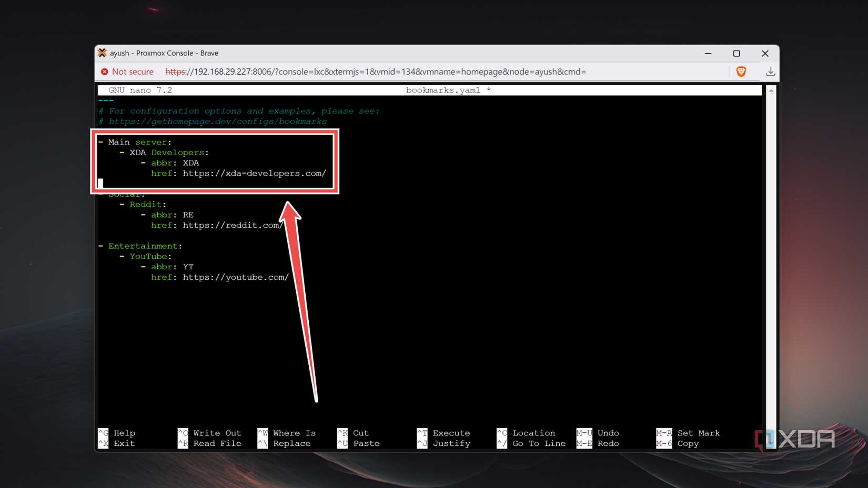This screenshot has width=868, height=488.
Task: Click the Not secure label to toggle security details
Action: pos(133,72)
